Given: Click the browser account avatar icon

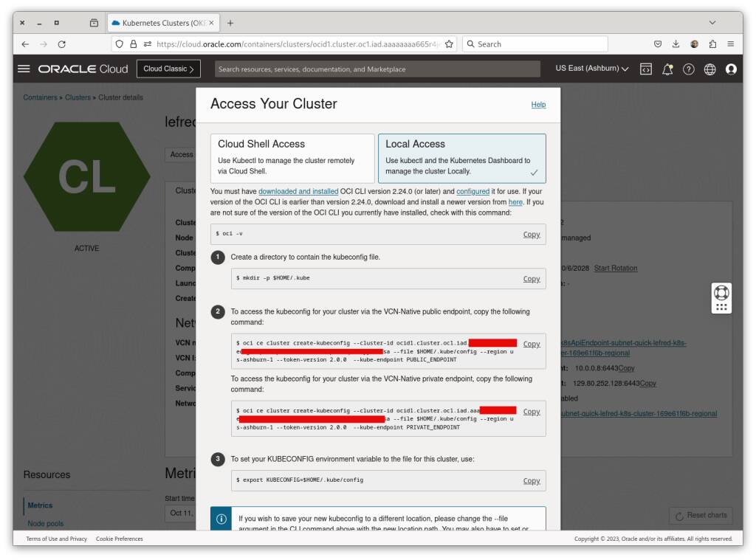Looking at the screenshot, I should [x=694, y=44].
